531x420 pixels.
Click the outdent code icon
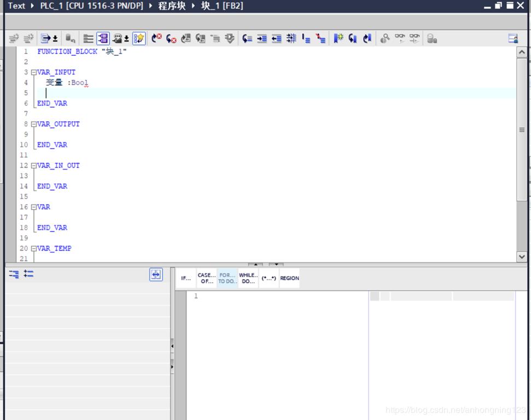(x=276, y=38)
